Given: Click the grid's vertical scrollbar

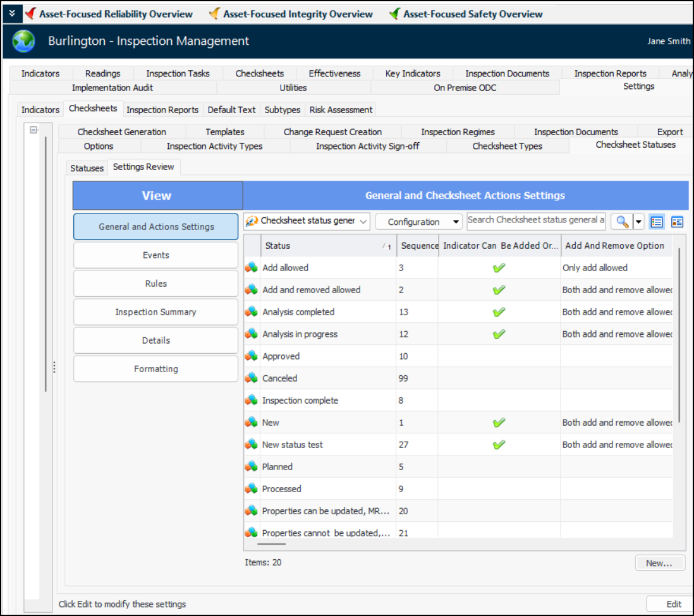Looking at the screenshot, I should pos(679,335).
